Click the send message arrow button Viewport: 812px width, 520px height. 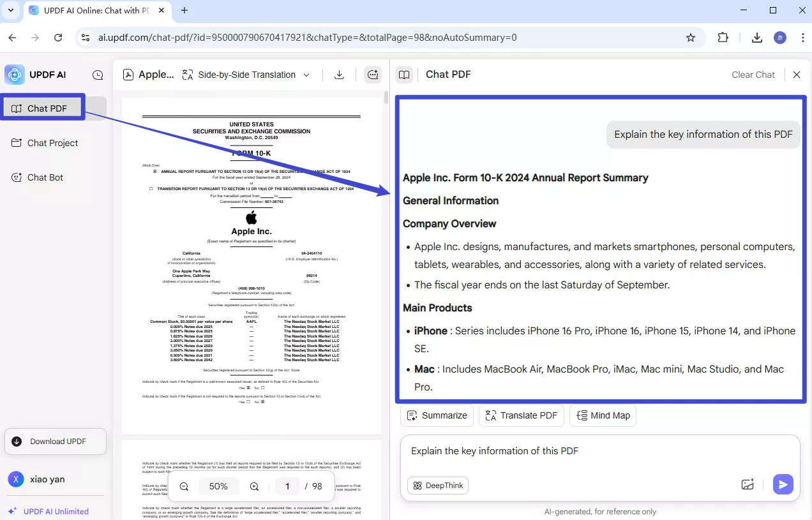click(x=783, y=484)
